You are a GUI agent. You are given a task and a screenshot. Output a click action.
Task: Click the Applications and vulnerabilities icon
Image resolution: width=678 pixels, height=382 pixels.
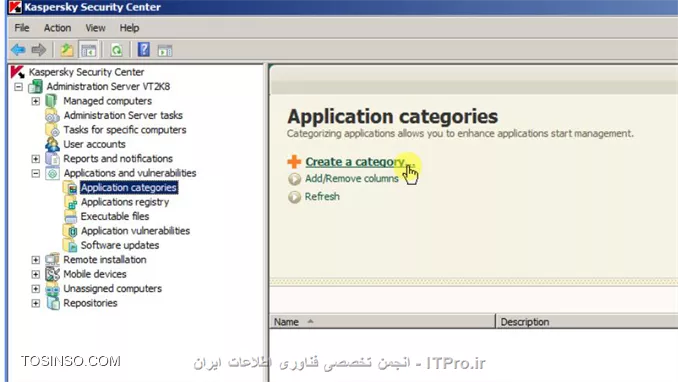[x=52, y=173]
